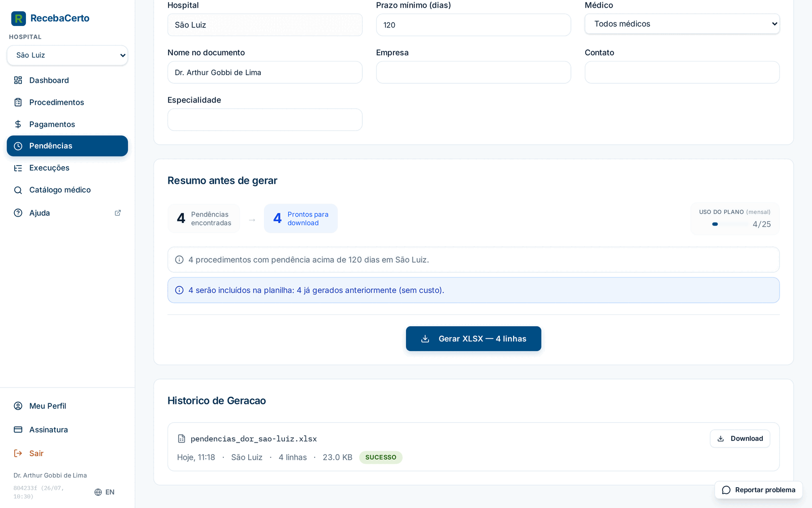812x508 pixels.
Task: Click '4 Pendências encontradas' summary card
Action: point(204,218)
